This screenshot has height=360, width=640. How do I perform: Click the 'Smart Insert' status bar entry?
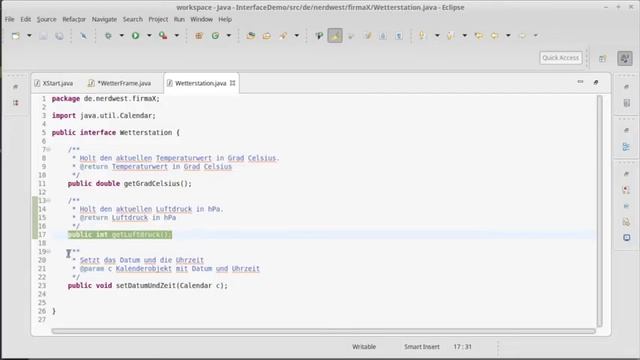422,347
